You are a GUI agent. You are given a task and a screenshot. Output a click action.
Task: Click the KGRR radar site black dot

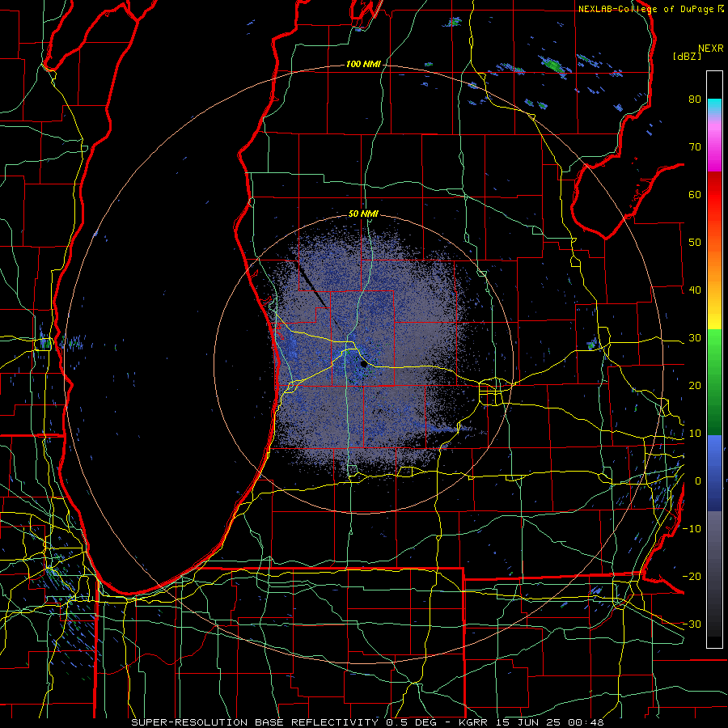pos(363,365)
